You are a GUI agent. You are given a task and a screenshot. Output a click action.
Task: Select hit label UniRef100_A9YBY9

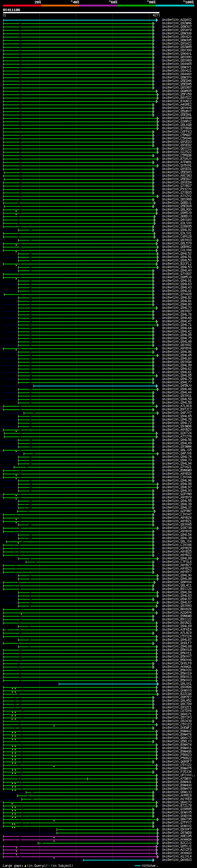click(x=177, y=497)
